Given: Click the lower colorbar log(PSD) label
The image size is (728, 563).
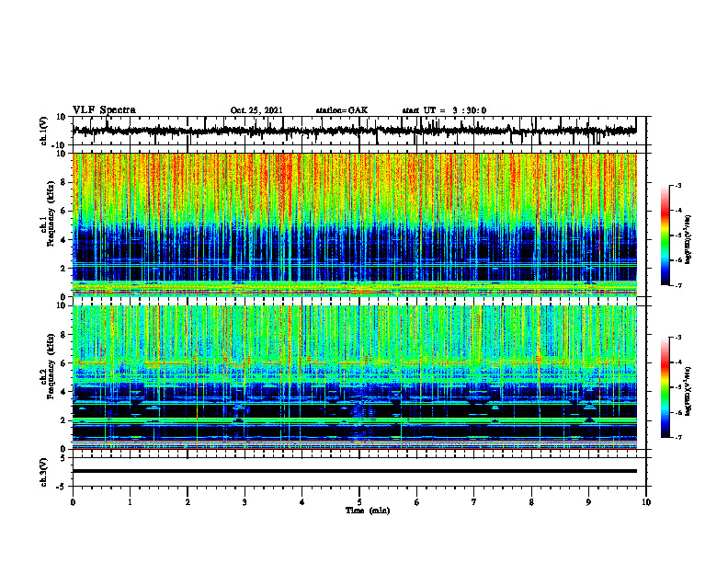Looking at the screenshot, I should (x=688, y=391).
